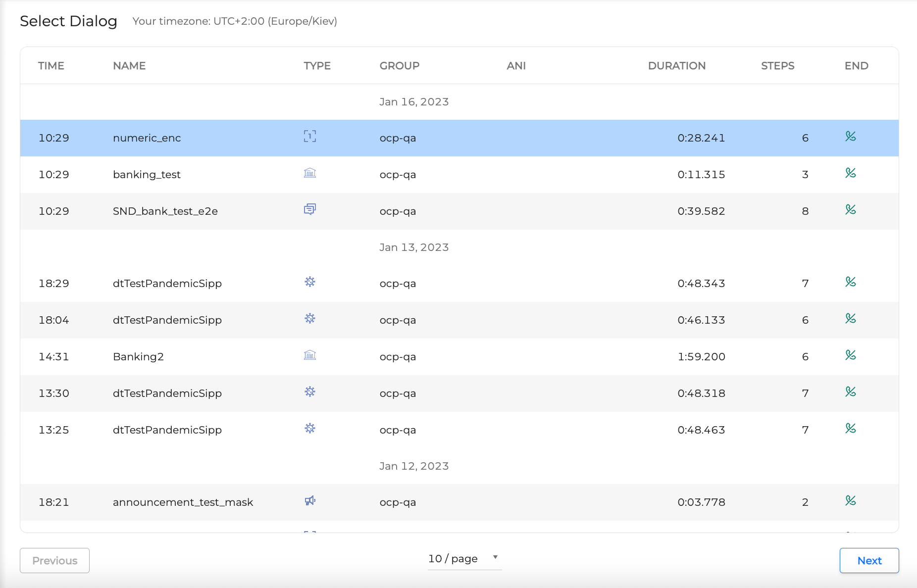
Task: Click the page size dropdown arrow
Action: click(x=495, y=557)
